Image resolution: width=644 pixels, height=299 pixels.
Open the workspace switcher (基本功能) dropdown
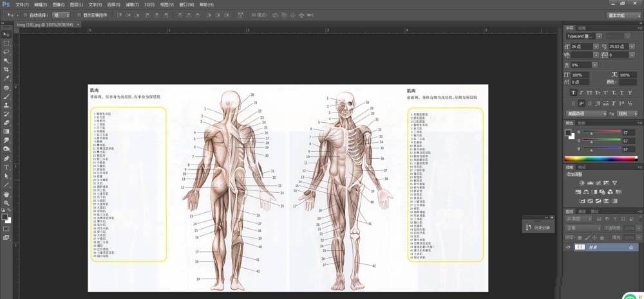623,14
